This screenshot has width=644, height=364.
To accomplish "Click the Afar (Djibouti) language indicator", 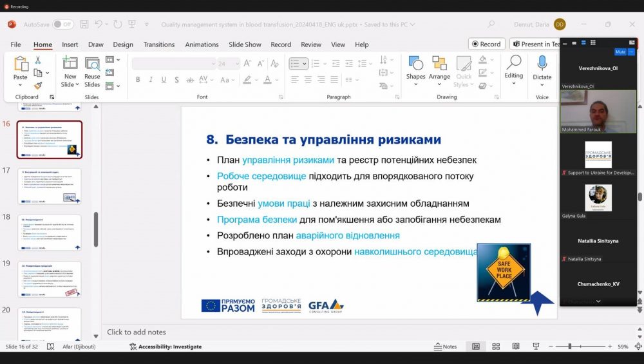I will point(79,347).
